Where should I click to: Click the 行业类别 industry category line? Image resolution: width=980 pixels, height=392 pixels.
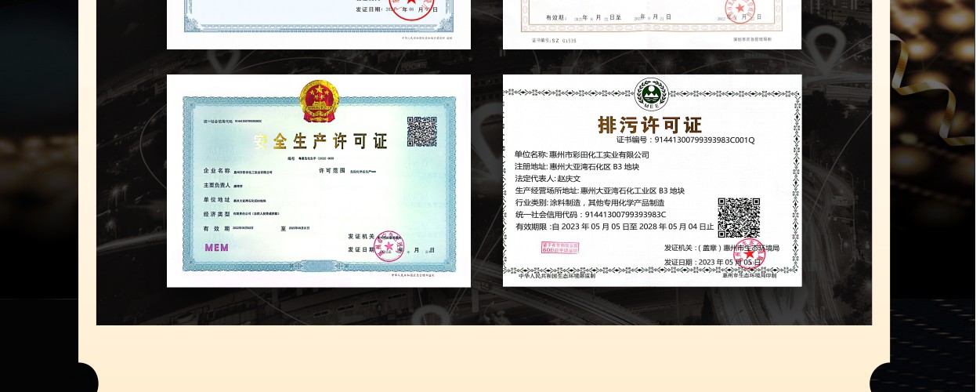(589, 202)
